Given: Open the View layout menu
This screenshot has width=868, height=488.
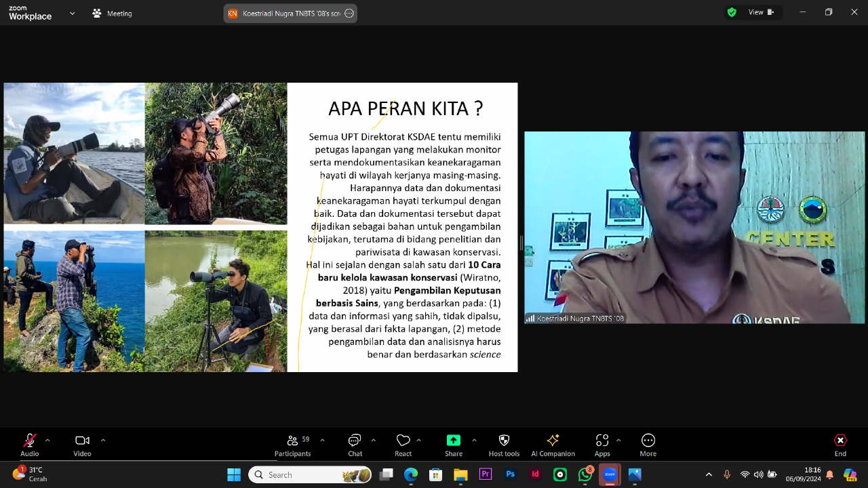Looking at the screenshot, I should tap(761, 12).
